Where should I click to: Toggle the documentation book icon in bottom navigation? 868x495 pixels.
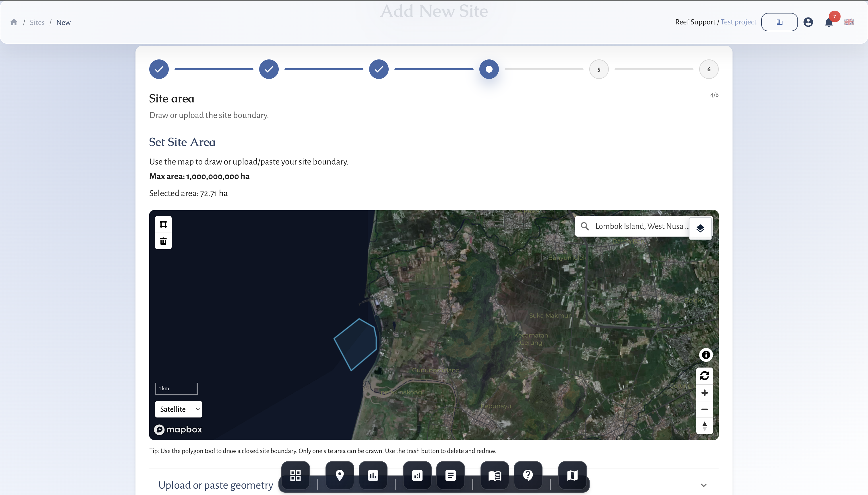495,475
